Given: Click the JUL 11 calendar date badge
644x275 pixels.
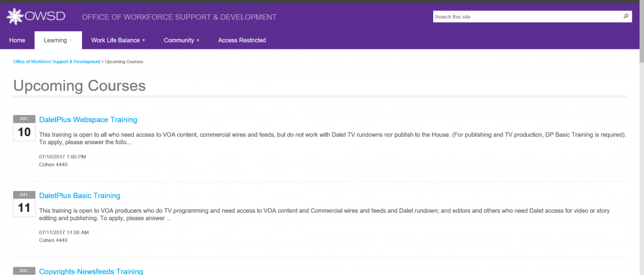Looking at the screenshot, I should pyautogui.click(x=24, y=204).
